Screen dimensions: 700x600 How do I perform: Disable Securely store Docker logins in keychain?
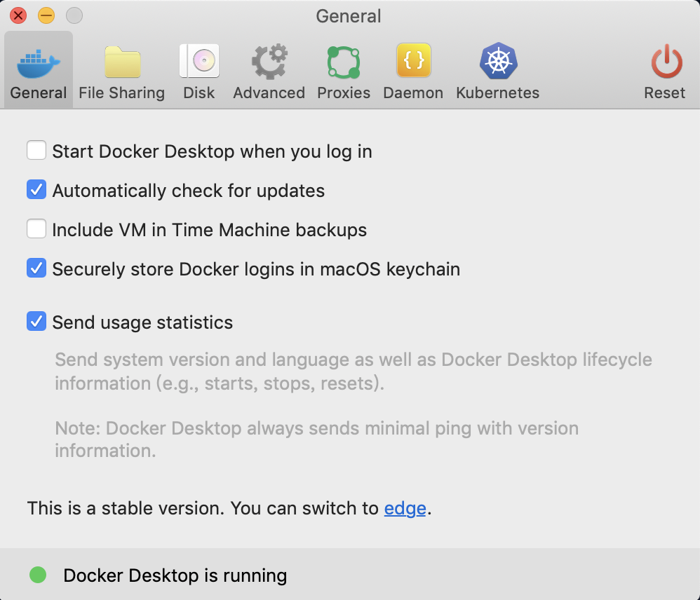pyautogui.click(x=36, y=268)
